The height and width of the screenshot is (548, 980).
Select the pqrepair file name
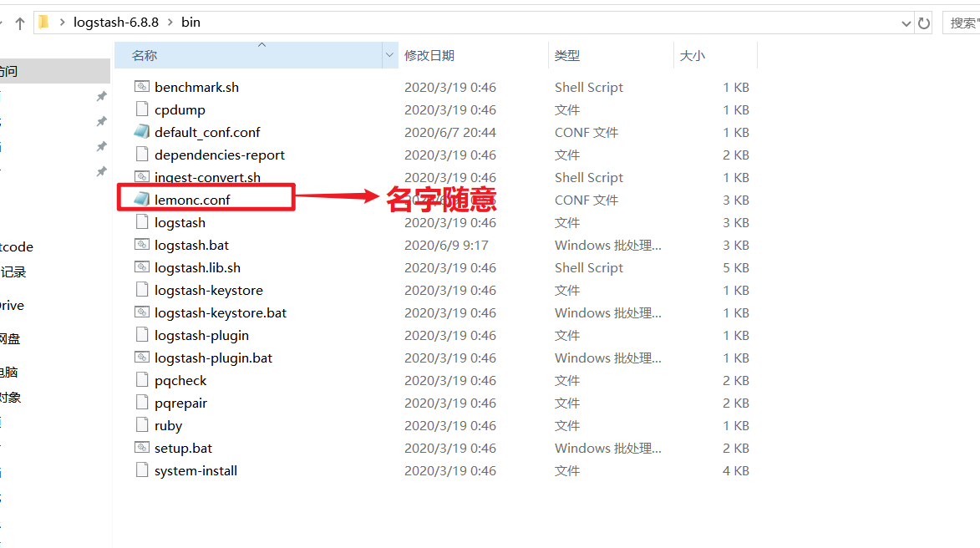click(x=180, y=403)
